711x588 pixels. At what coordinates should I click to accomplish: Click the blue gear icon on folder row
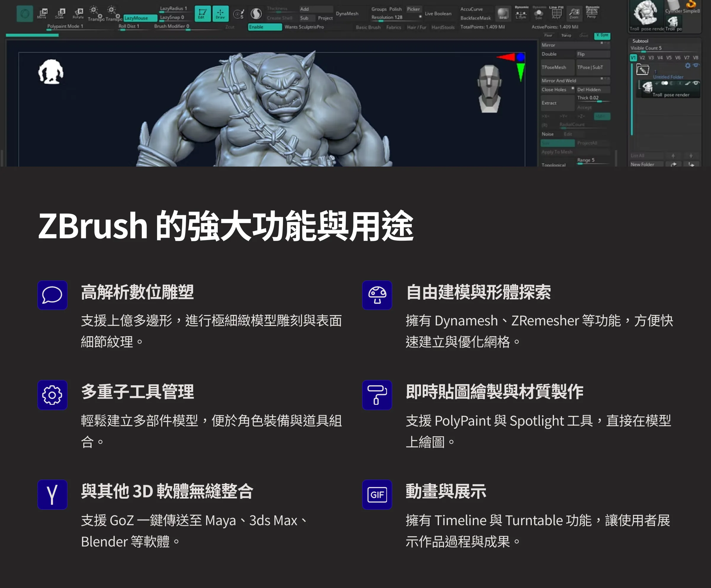click(688, 65)
